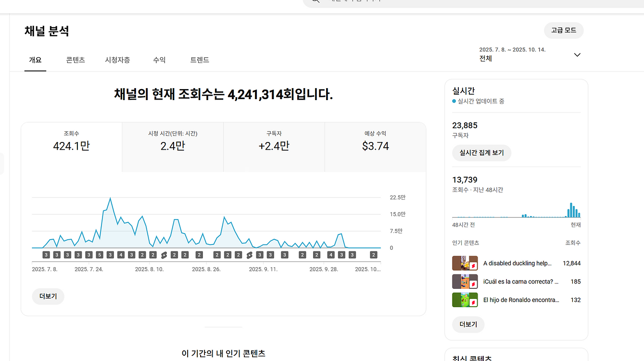Expand the date range dropdown chevron
Image resolution: width=644 pixels, height=361 pixels.
(577, 55)
